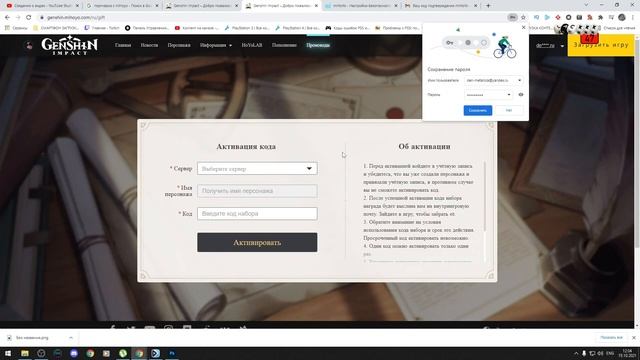Open the password dropdown in save popup
Screen dimensions: 640x360
[x=509, y=95]
